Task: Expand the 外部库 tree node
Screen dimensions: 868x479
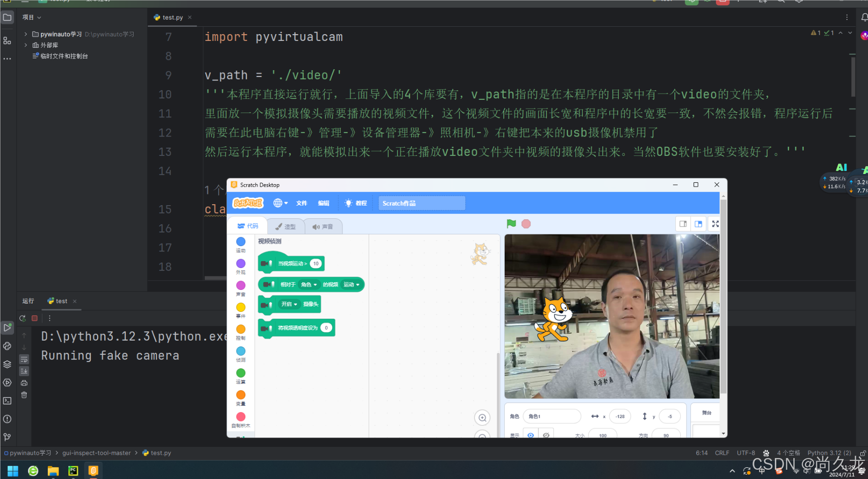Action: 26,45
